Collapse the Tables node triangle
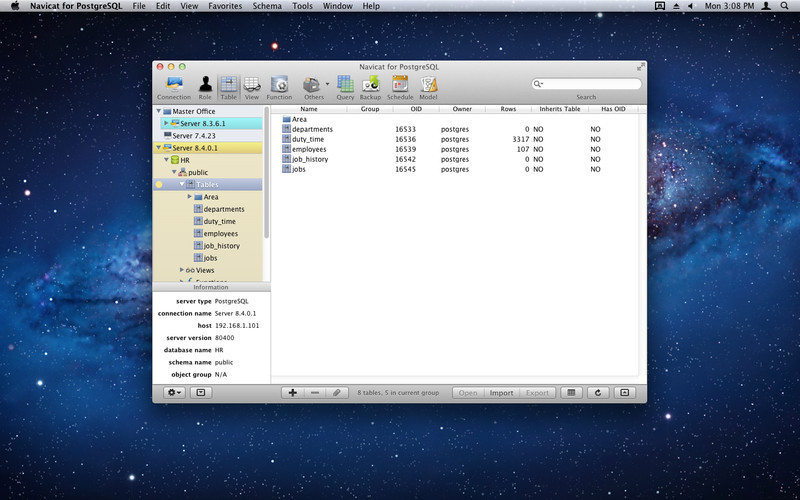The image size is (800, 500). pos(182,184)
